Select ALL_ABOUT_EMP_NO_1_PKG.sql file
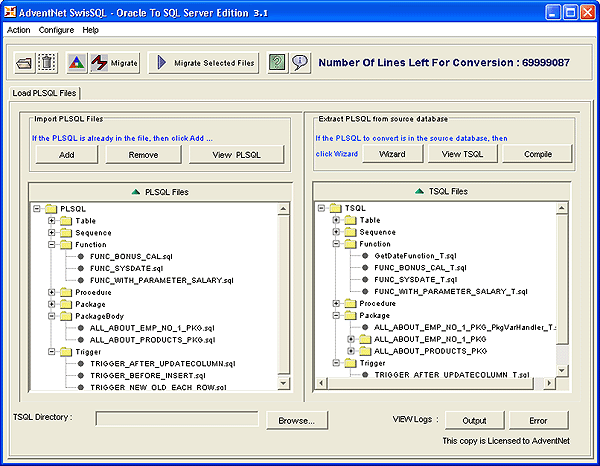This screenshot has height=466, width=600. [x=152, y=328]
